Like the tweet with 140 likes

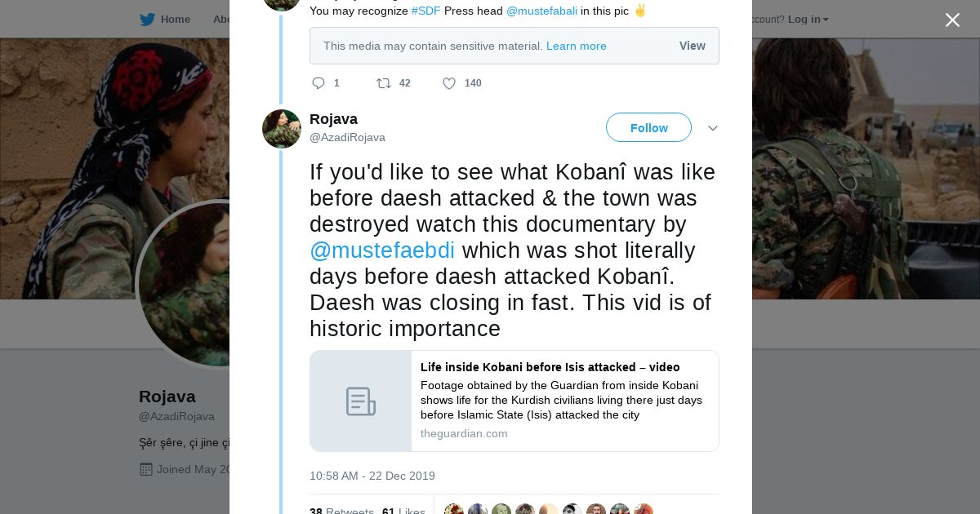click(449, 83)
